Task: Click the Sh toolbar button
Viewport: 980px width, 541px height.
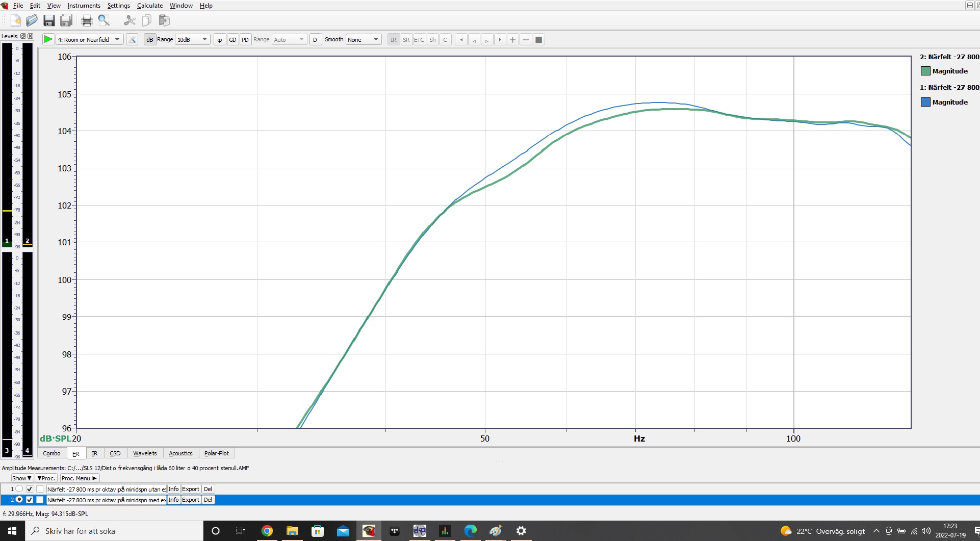Action: 432,39
